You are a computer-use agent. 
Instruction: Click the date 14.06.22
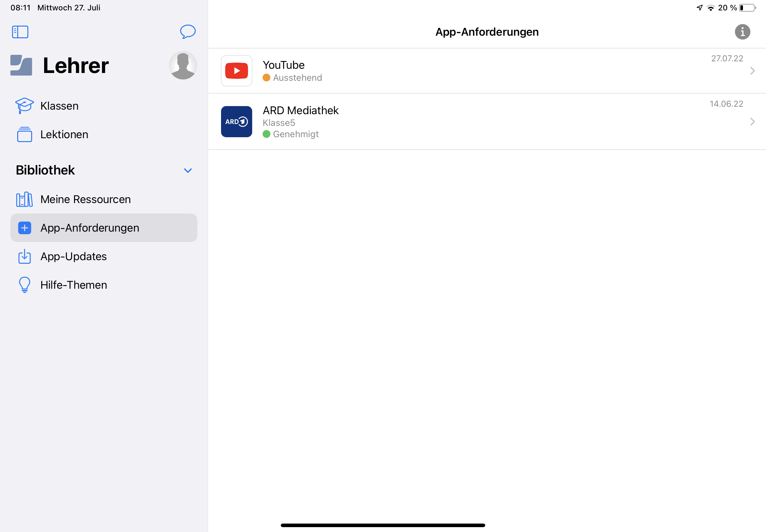pyautogui.click(x=726, y=104)
